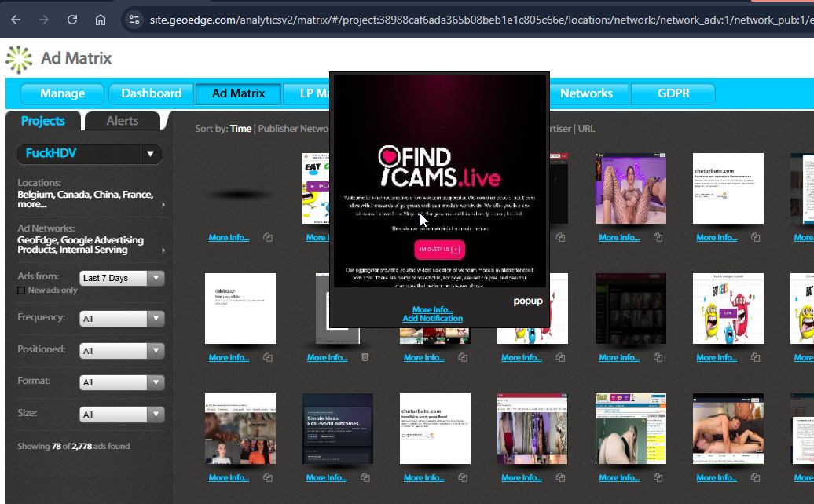This screenshot has height=504, width=814.
Task: Open More Info under 'Simple ideas' thumbnail
Action: pos(326,477)
